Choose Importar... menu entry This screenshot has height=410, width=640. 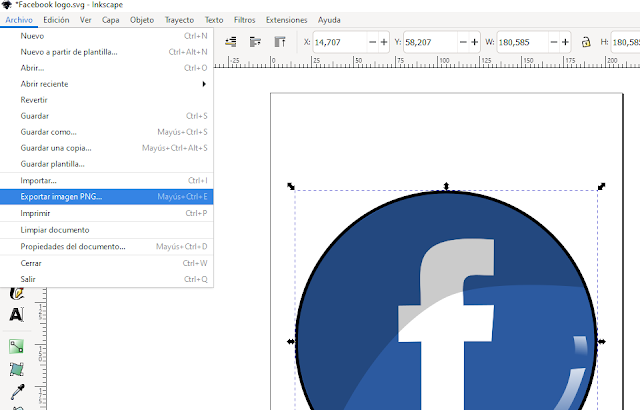(x=107, y=180)
